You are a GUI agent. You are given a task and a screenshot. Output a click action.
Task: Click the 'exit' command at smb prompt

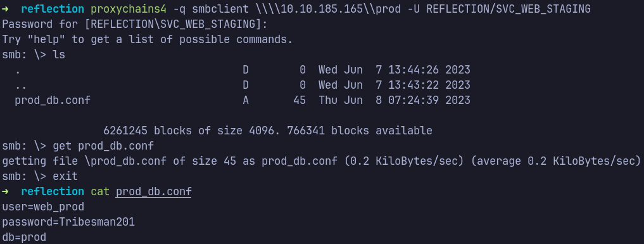point(65,177)
